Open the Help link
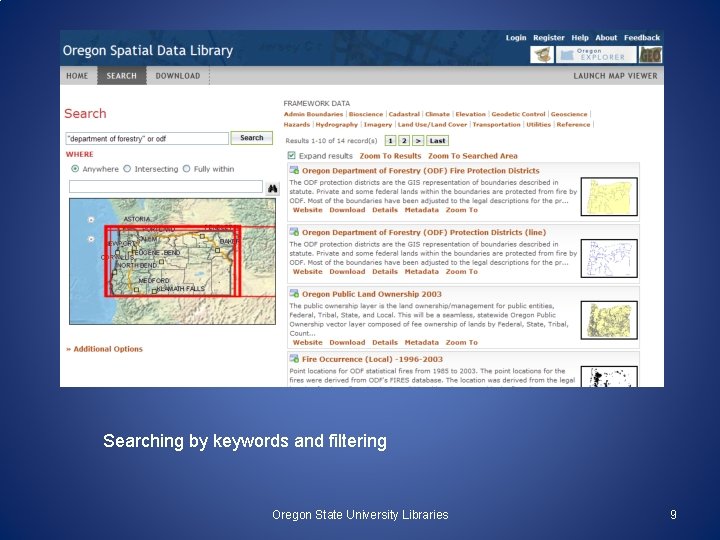The width and height of the screenshot is (720, 540). tap(580, 38)
